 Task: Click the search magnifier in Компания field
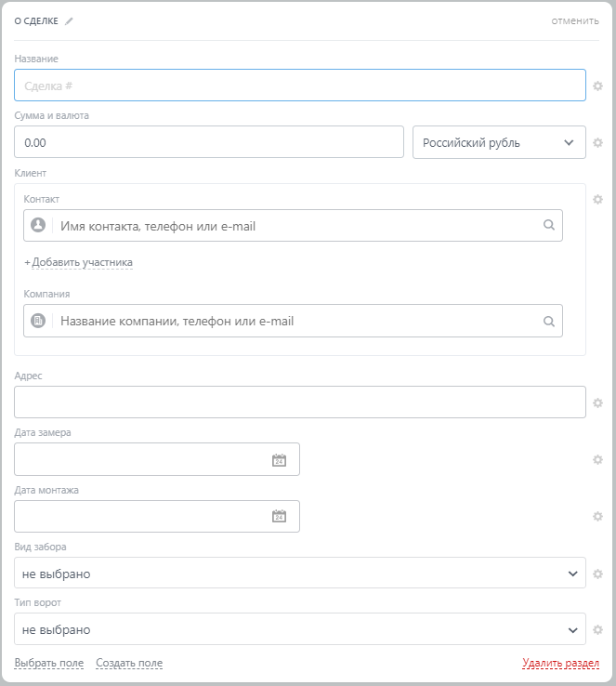click(x=549, y=321)
